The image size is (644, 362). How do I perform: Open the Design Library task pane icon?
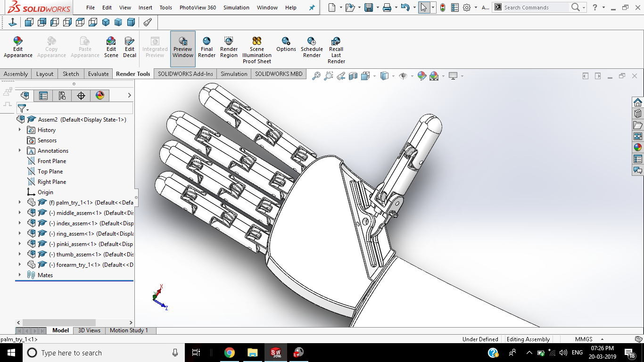point(638,114)
